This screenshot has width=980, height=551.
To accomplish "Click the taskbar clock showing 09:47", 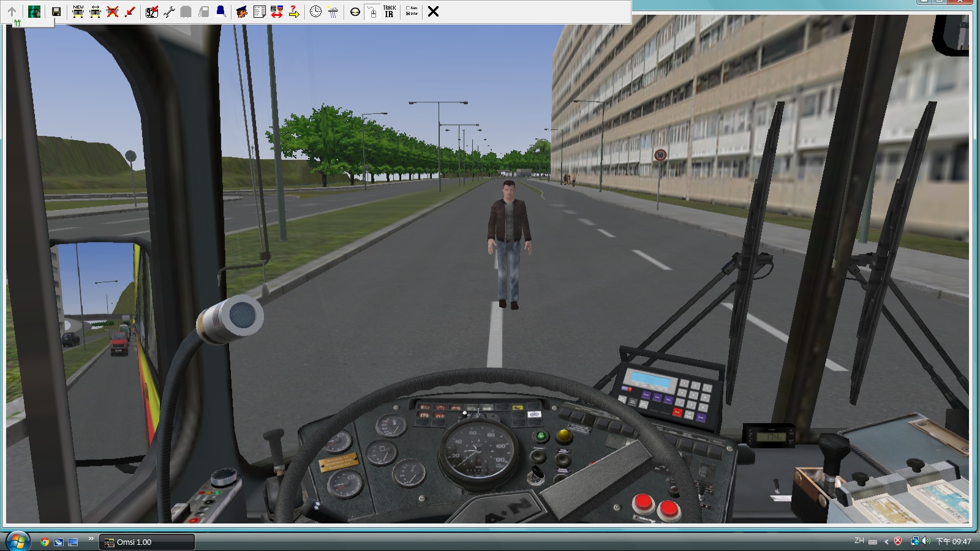I will tap(954, 541).
